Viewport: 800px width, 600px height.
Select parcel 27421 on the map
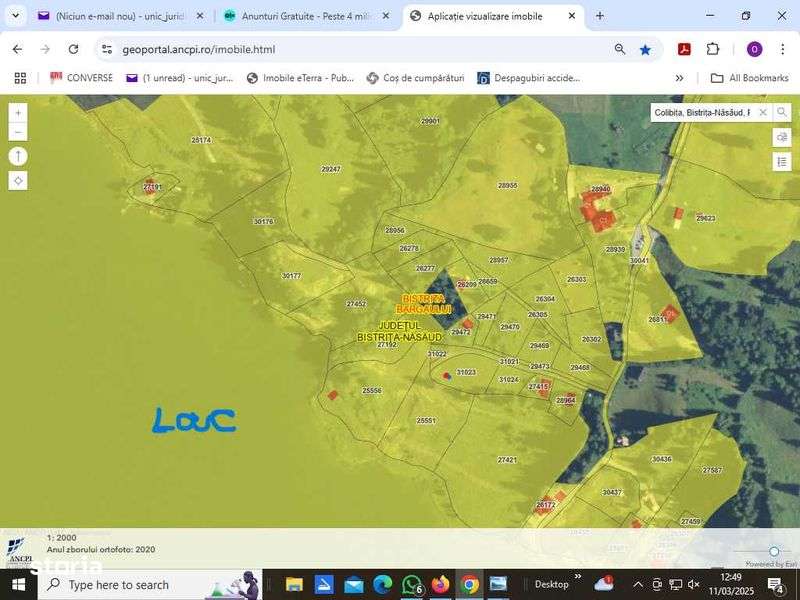coord(507,460)
